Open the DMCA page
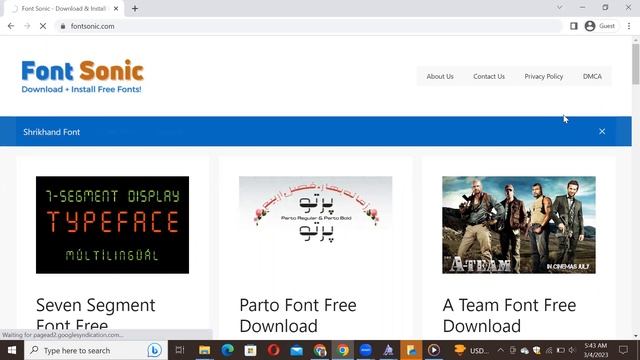The image size is (640, 360). (592, 76)
